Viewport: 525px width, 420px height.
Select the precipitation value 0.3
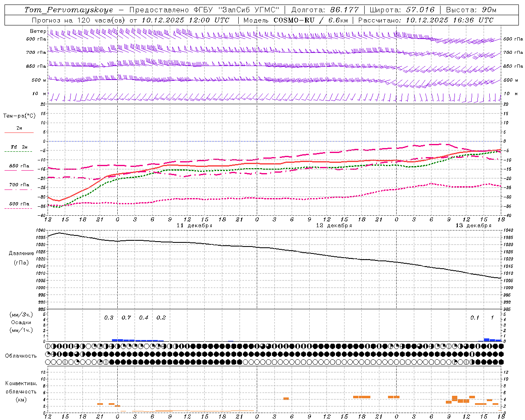[109, 318]
